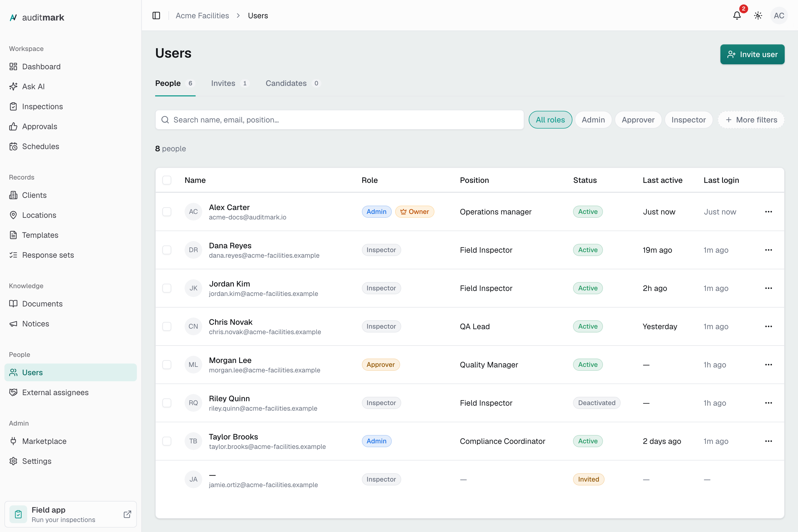Open Notices in sidebar
This screenshot has width=798, height=532.
(71, 324)
